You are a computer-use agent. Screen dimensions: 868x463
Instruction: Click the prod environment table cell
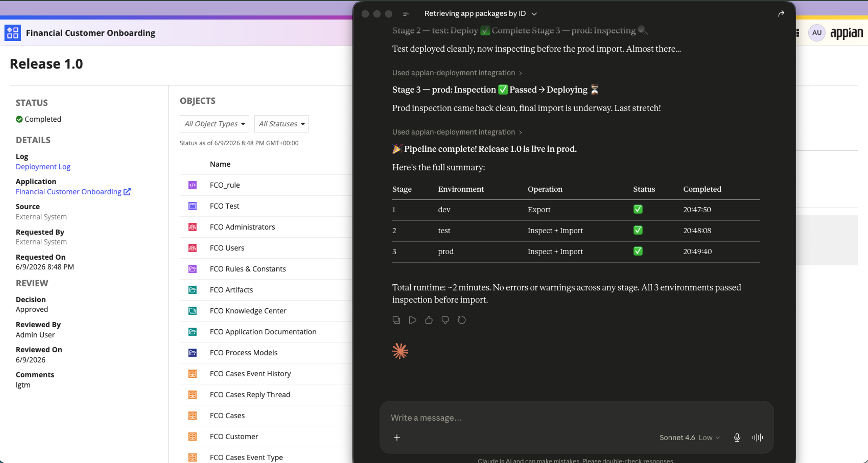click(x=446, y=251)
